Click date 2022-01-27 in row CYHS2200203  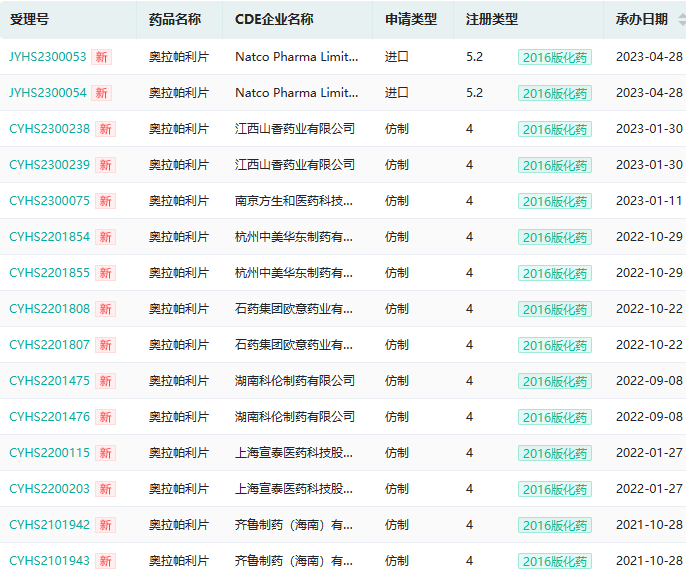pos(649,489)
